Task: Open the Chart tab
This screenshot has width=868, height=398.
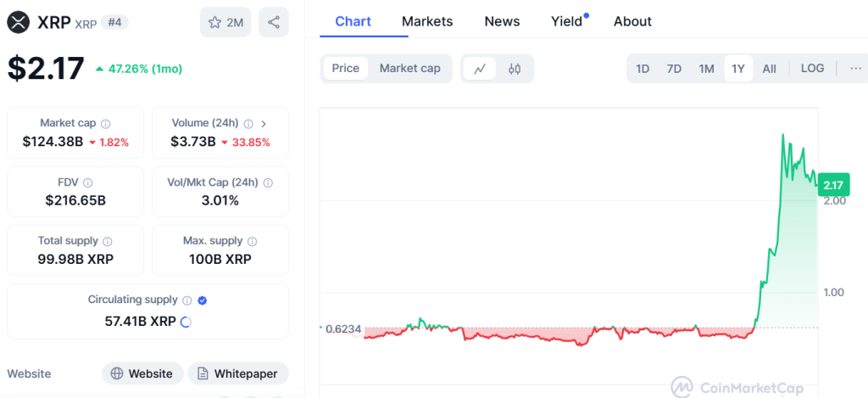Action: pos(353,21)
